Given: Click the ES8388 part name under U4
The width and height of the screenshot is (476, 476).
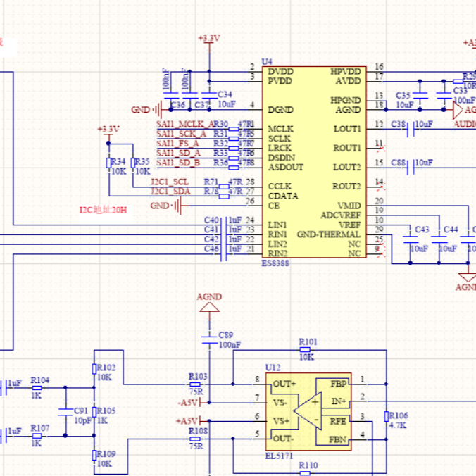Looking at the screenshot, I should coord(275,263).
